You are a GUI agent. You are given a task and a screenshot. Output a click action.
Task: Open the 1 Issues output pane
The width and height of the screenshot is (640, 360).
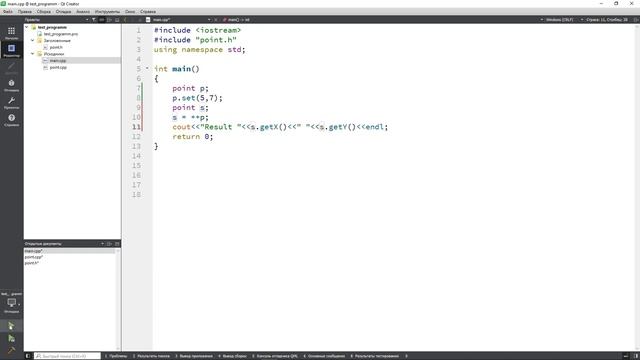click(116, 356)
